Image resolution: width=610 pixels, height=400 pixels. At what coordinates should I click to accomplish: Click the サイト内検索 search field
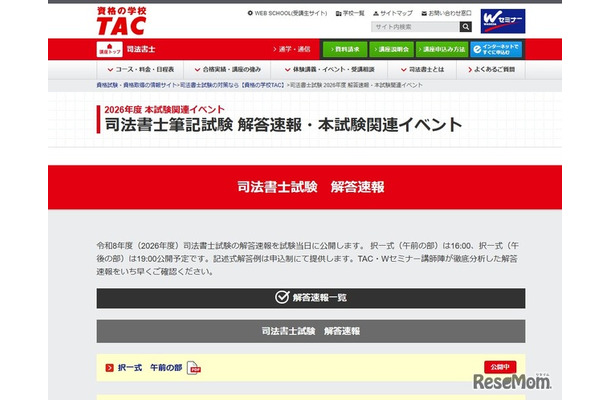point(415,27)
